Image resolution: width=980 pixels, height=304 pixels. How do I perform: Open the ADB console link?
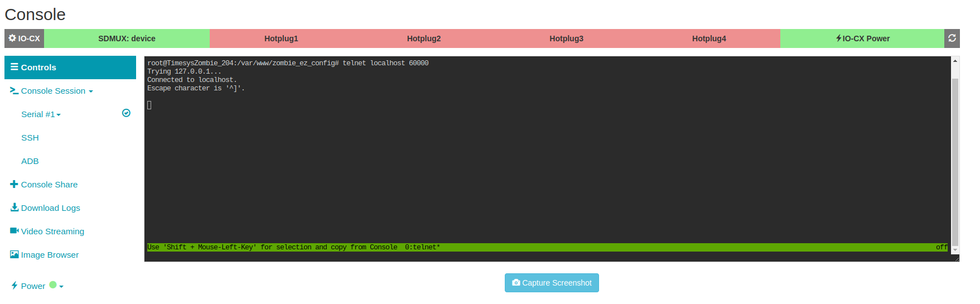coord(30,161)
